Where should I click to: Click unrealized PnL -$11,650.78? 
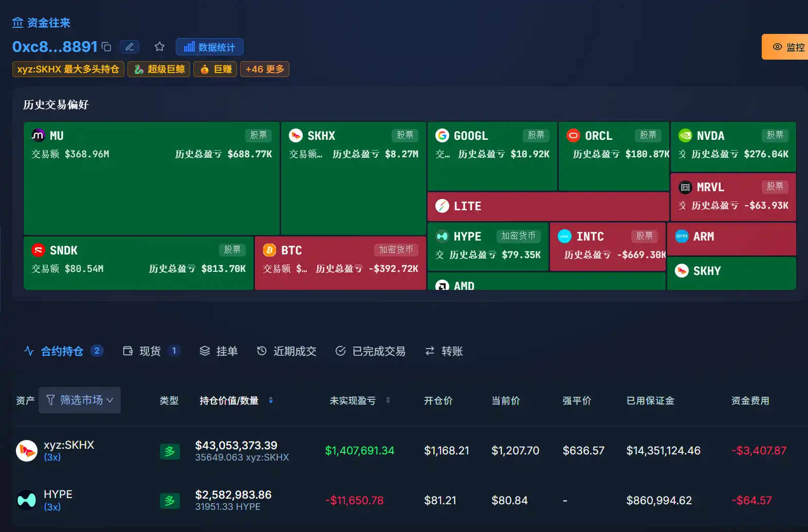click(355, 500)
